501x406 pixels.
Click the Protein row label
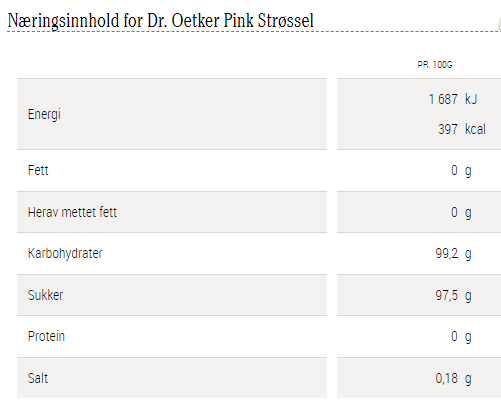tap(46, 336)
